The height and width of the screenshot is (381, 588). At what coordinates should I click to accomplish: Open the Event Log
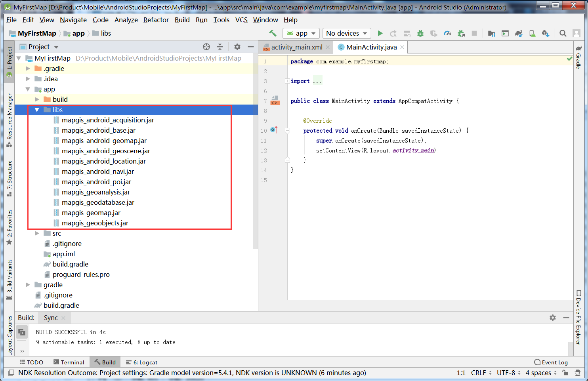point(551,362)
